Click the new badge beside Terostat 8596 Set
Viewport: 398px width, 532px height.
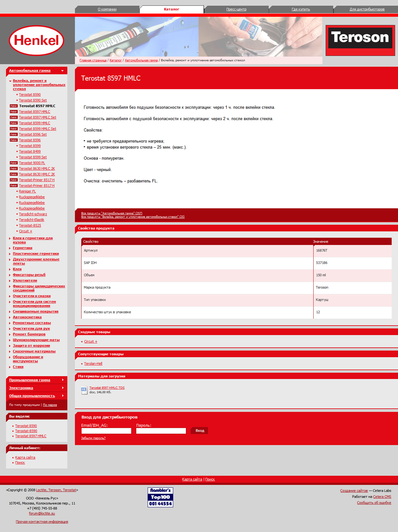13,134
